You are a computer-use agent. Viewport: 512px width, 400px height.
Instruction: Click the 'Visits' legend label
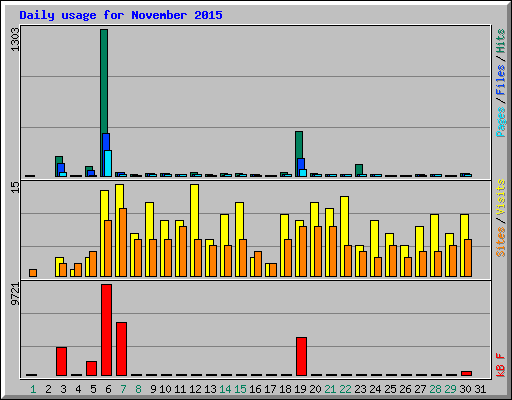coord(501,197)
